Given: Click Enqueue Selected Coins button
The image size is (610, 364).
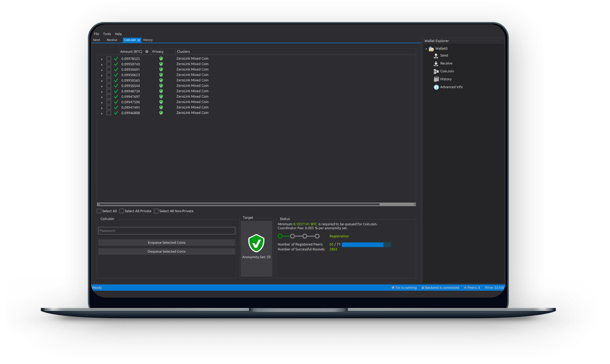Looking at the screenshot, I should 167,243.
